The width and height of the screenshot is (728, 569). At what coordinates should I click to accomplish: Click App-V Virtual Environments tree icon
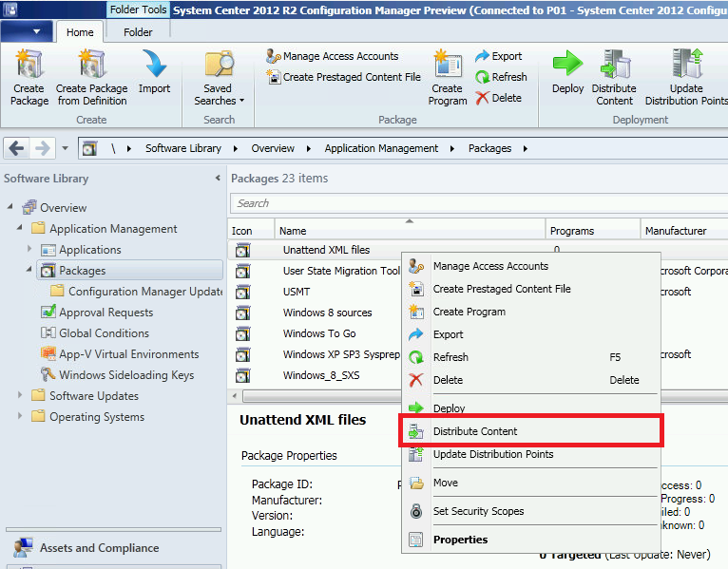tap(48, 353)
